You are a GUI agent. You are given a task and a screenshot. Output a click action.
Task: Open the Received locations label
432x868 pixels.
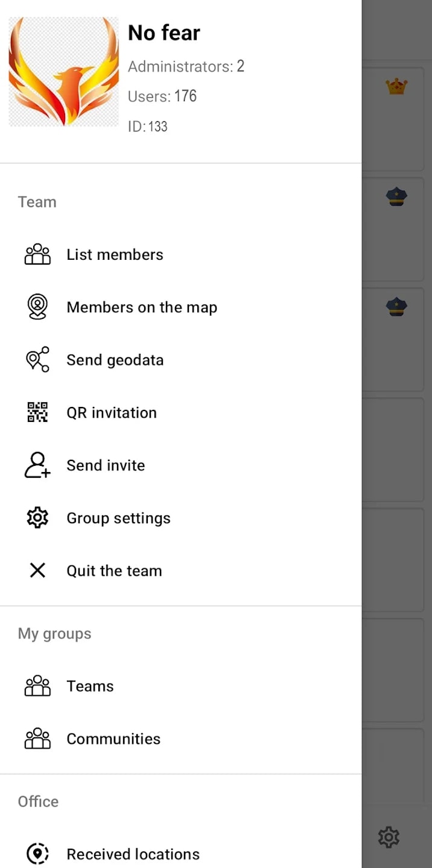[x=133, y=854]
